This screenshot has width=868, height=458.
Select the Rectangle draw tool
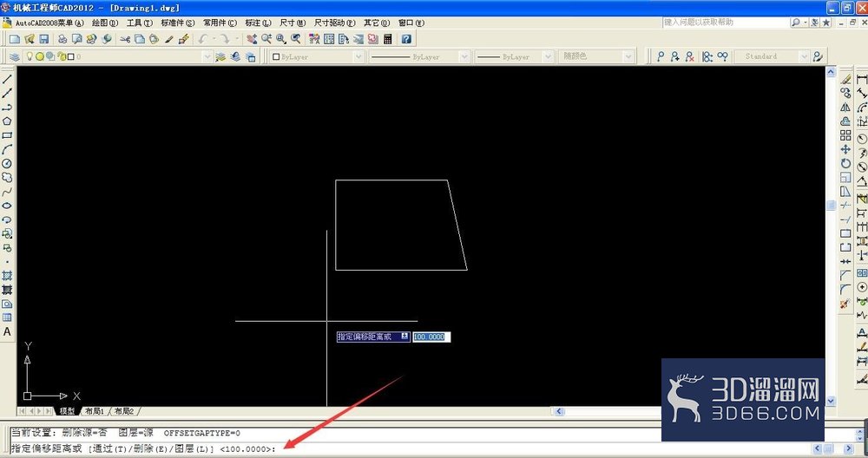point(7,135)
